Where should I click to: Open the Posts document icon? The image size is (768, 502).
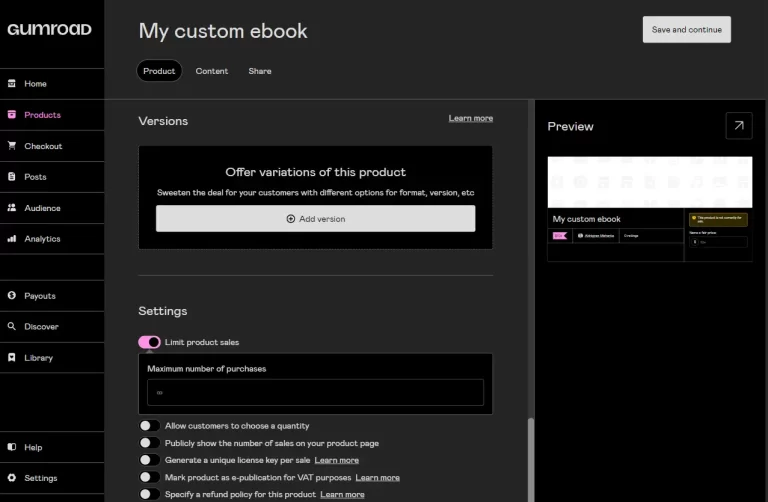click(12, 176)
